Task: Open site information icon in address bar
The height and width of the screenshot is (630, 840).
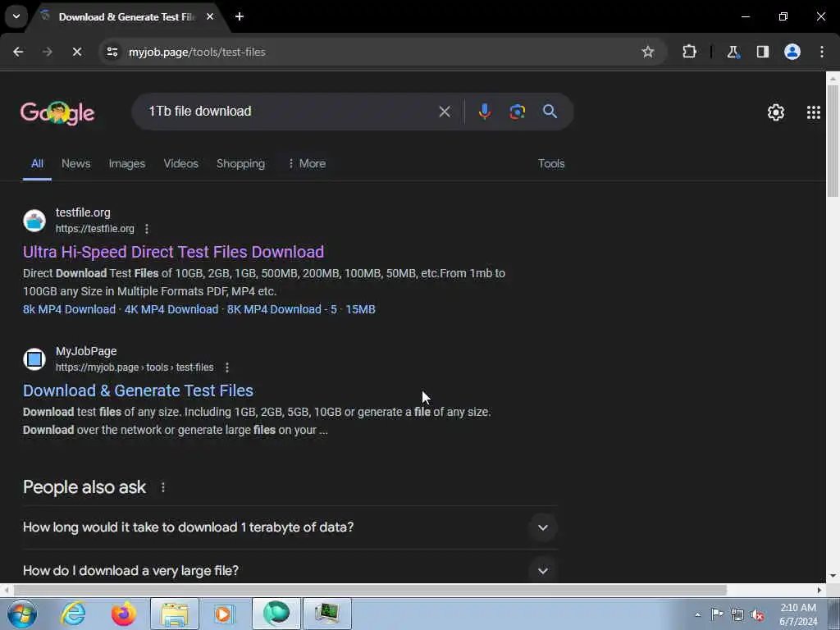Action: click(112, 52)
